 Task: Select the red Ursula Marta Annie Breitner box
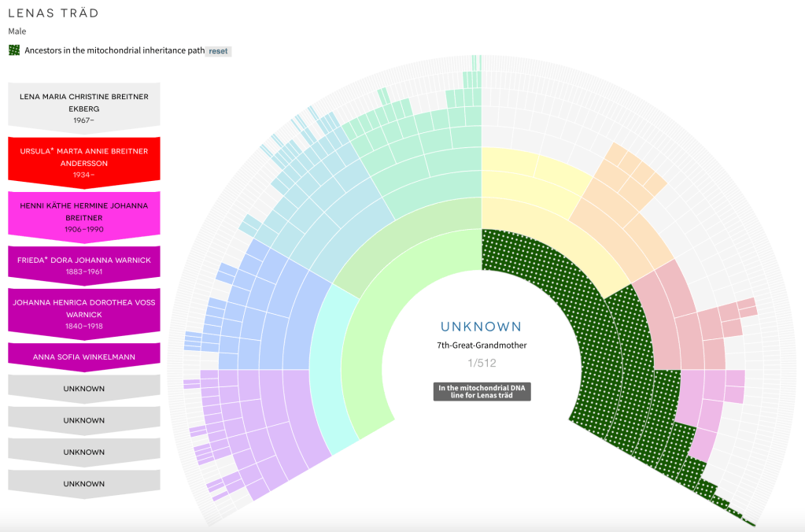pos(84,162)
